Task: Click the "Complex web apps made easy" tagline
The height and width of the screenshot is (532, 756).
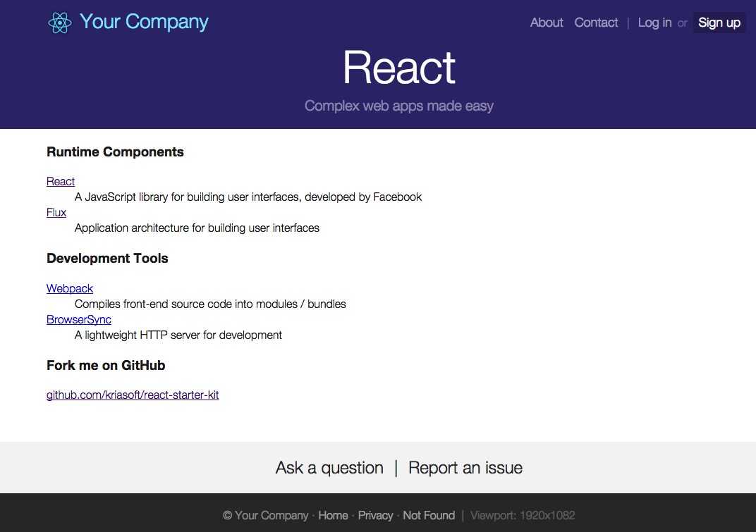Action: click(399, 106)
